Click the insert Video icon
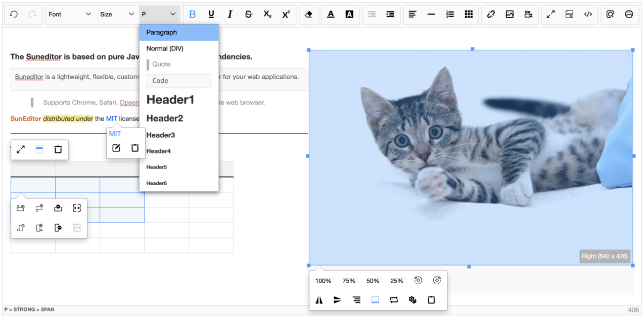 click(x=528, y=14)
